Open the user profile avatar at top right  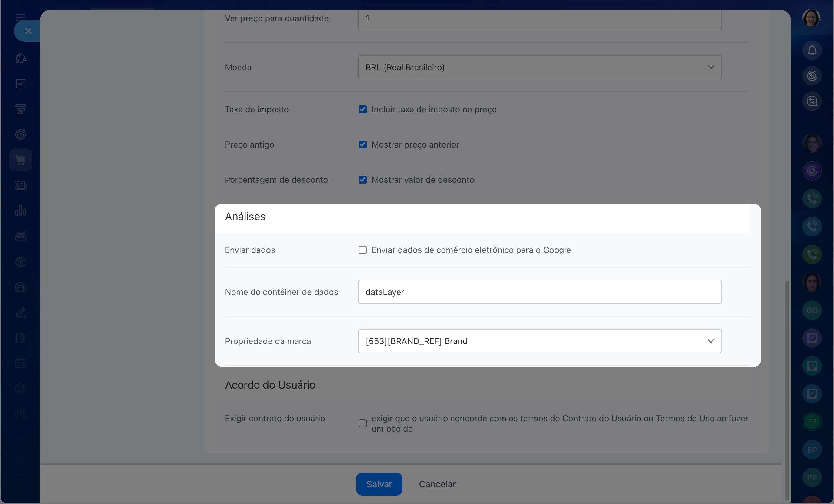pyautogui.click(x=811, y=18)
